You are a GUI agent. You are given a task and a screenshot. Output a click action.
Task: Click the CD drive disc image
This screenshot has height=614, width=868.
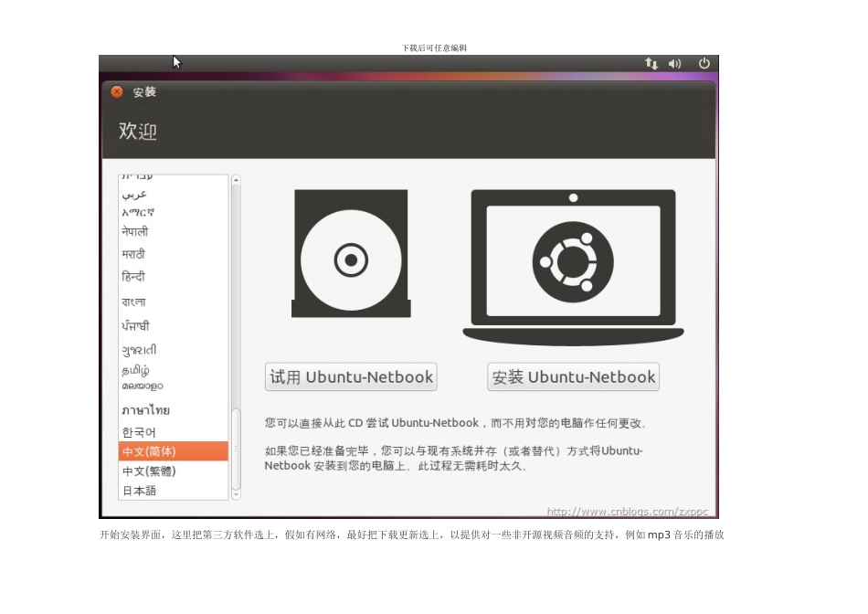(351, 254)
